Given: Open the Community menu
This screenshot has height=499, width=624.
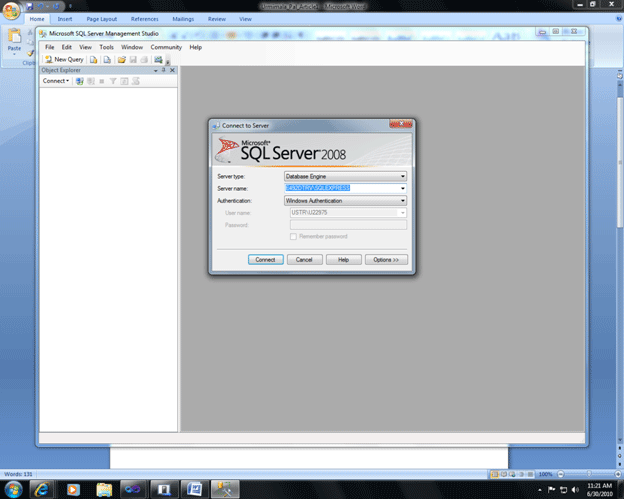Looking at the screenshot, I should tap(166, 47).
